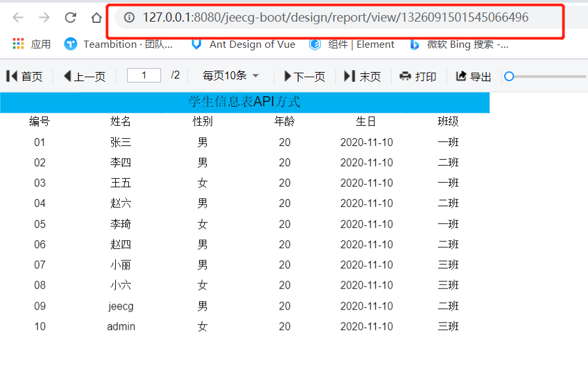Click the number cell 01
This screenshot has width=588, height=377.
click(40, 143)
